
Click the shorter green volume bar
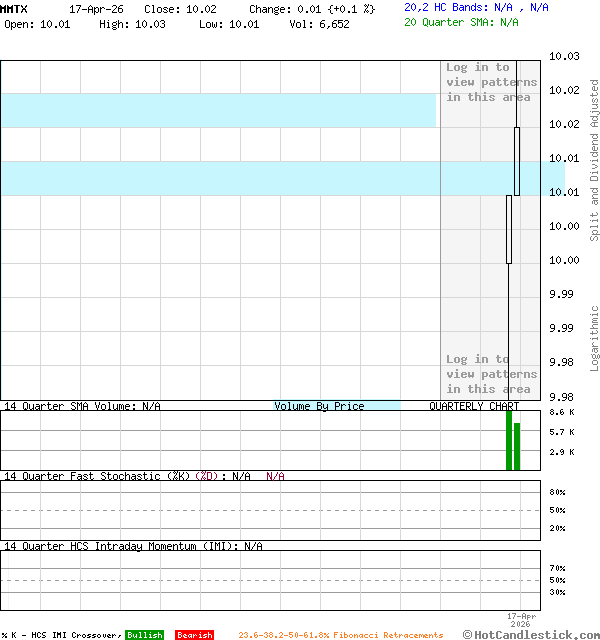[x=517, y=447]
